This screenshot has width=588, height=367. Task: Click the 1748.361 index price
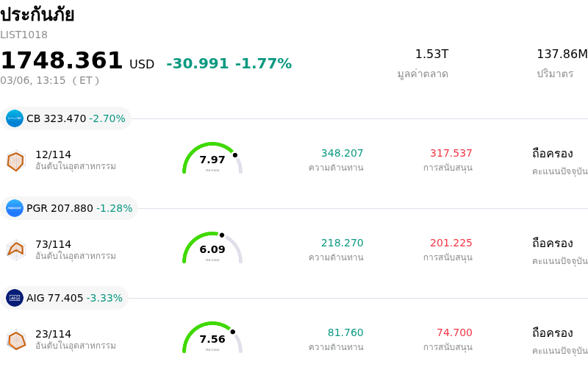tap(62, 61)
